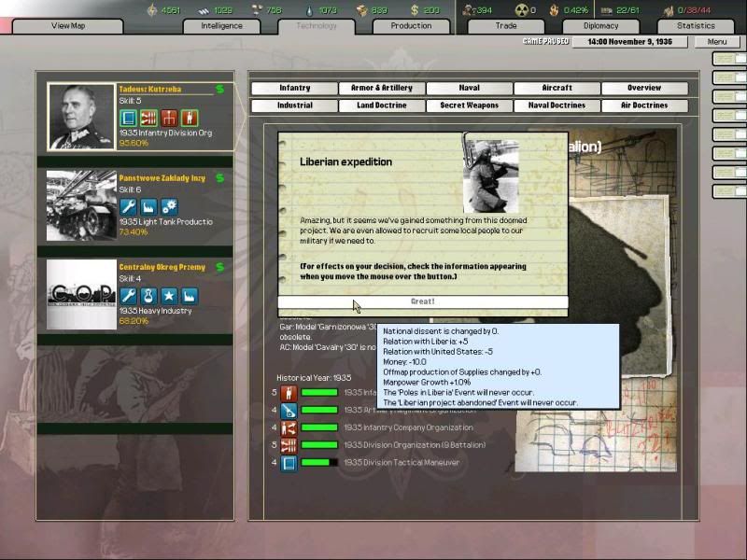Viewport: 747px width, 560px height.
Task: Click the 1935 Light Tank Production project name
Action: pos(166,222)
